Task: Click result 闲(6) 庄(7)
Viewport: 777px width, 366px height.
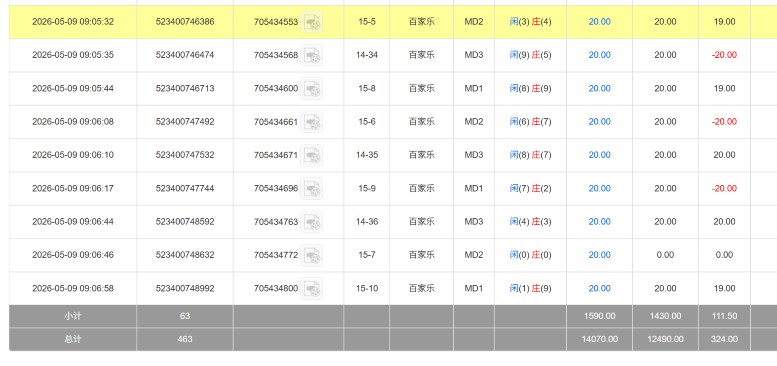Action: click(530, 121)
